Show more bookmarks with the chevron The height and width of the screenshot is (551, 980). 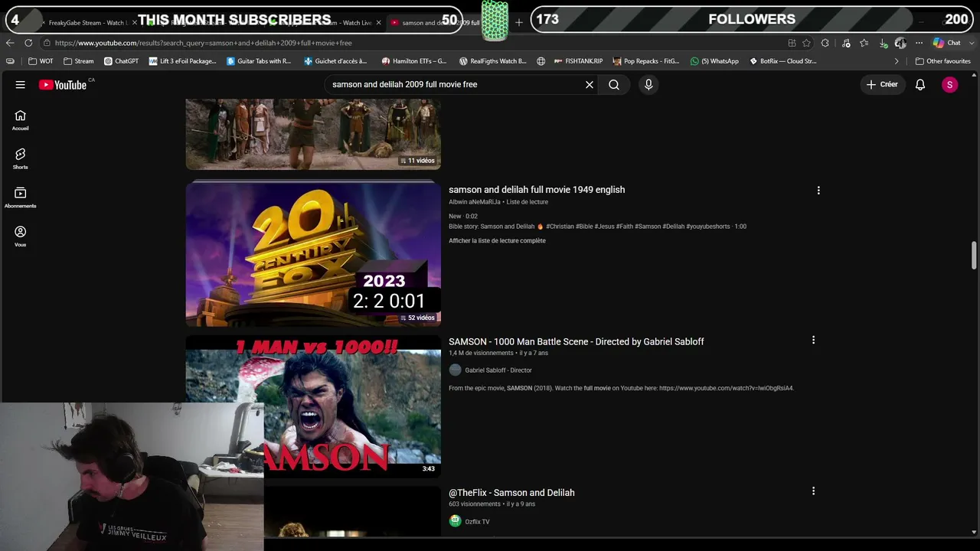[x=897, y=61]
